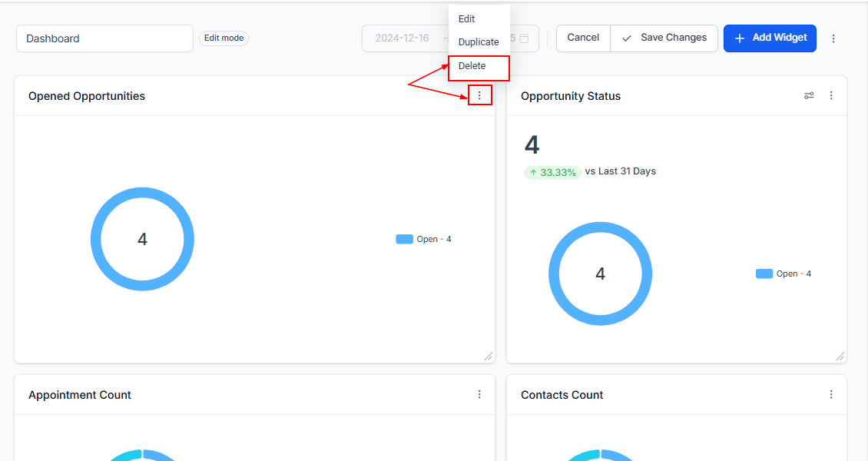Open the Appointment Count widget three-dot menu

coord(479,395)
